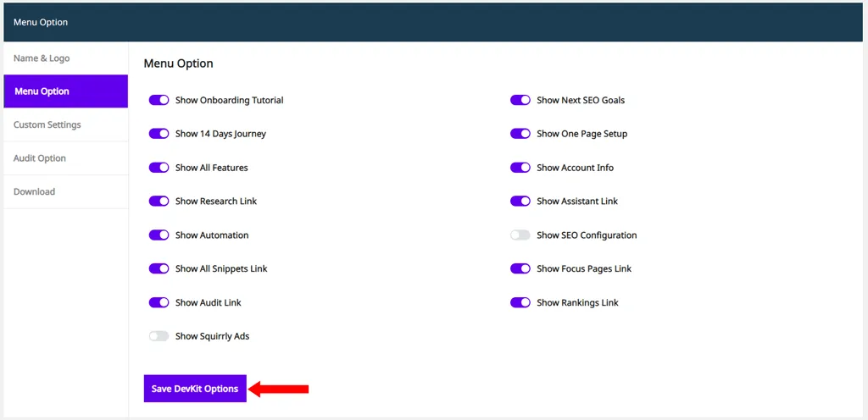The width and height of the screenshot is (868, 420).
Task: Toggle Show Audit Link switch
Action: click(x=159, y=302)
